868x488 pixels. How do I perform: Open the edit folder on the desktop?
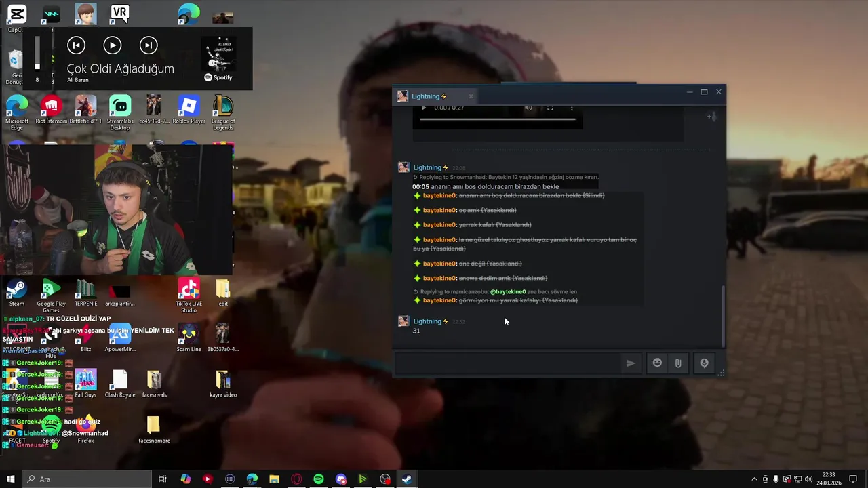coord(223,293)
